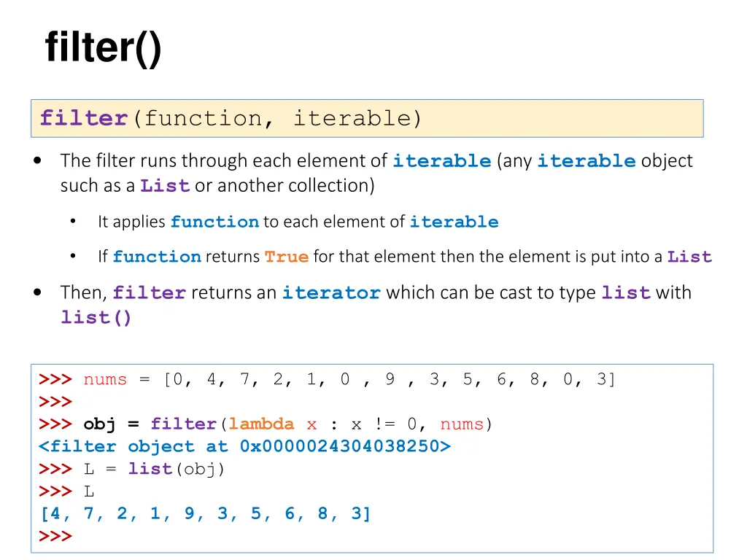
Task: Click the yellow filter(function, iterable) syntax box
Action: click(367, 119)
